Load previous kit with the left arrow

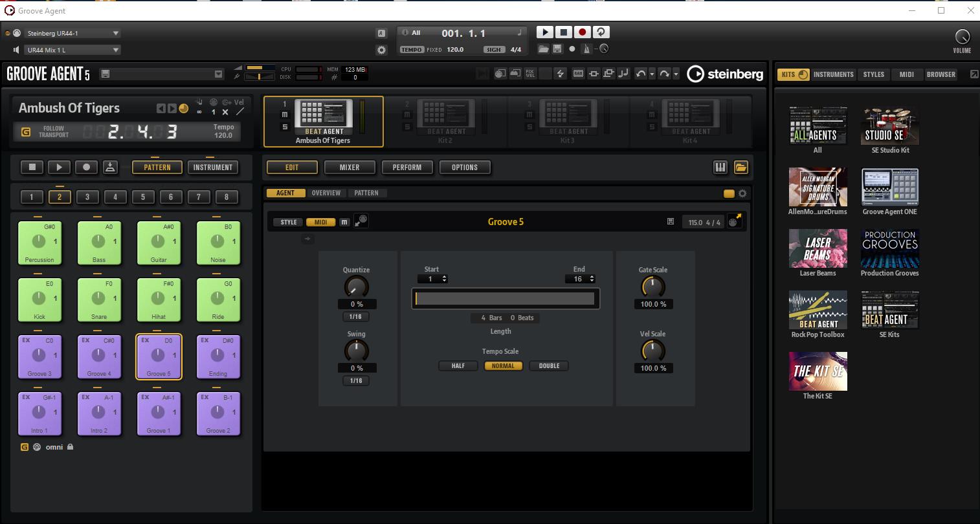click(161, 109)
